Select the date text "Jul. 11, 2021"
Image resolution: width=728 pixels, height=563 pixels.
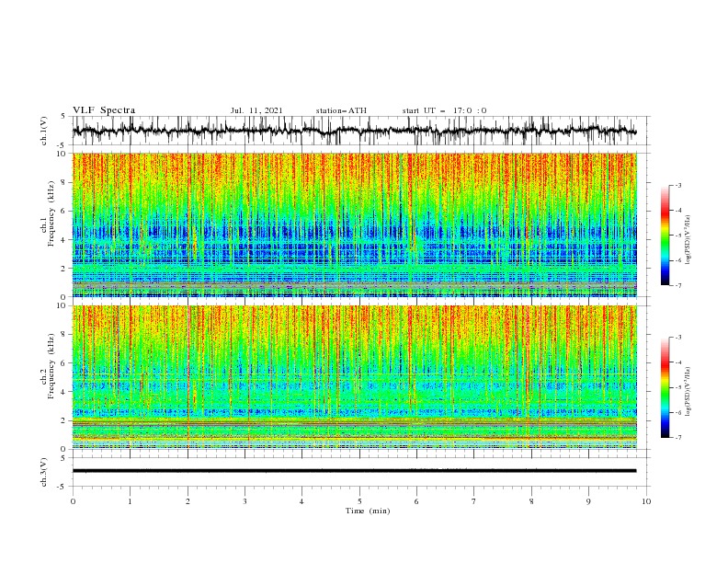tap(256, 110)
